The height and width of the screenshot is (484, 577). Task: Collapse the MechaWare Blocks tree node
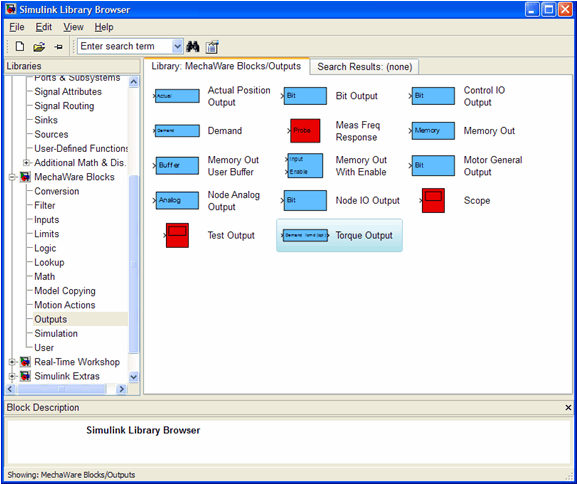click(12, 177)
